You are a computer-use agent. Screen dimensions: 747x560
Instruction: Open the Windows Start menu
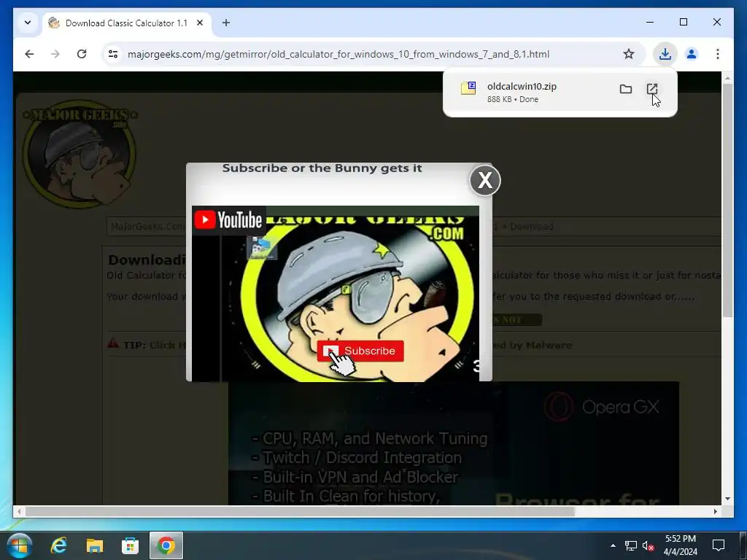point(19,545)
